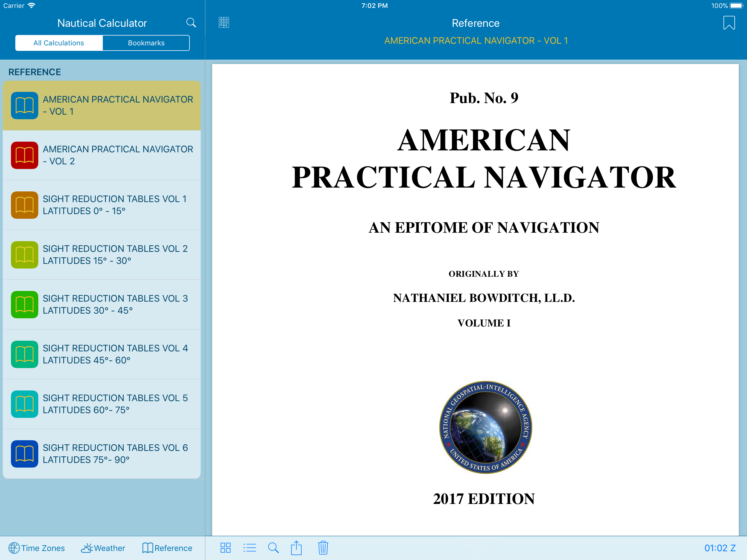This screenshot has width=747, height=560.
Task: Switch to Bookmarks segment
Action: click(x=146, y=43)
